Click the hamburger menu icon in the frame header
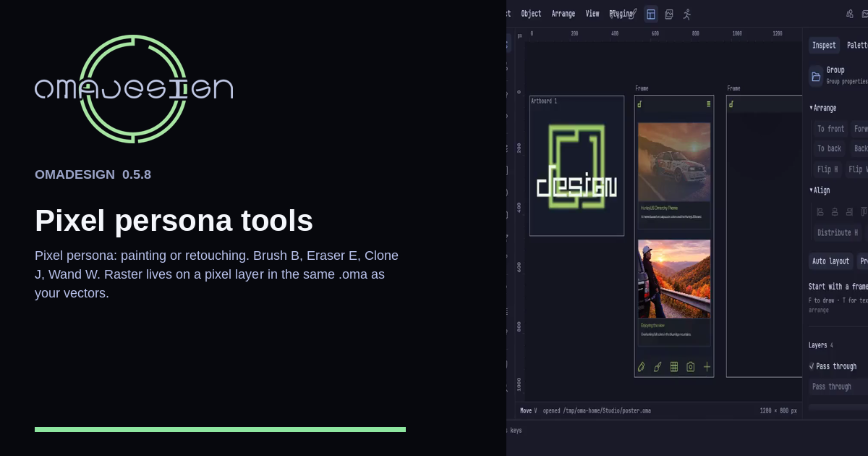Image resolution: width=868 pixels, height=456 pixels. click(x=709, y=104)
